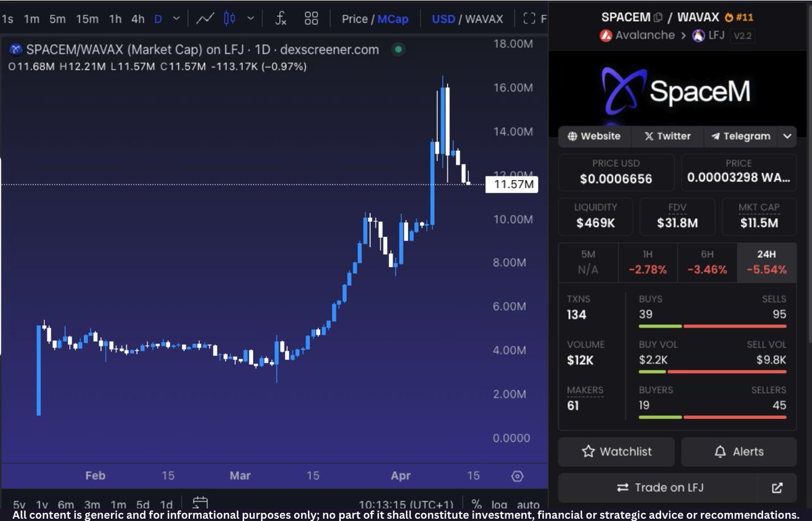The image size is (812, 521).
Task: Toggle auto scale
Action: point(528,505)
